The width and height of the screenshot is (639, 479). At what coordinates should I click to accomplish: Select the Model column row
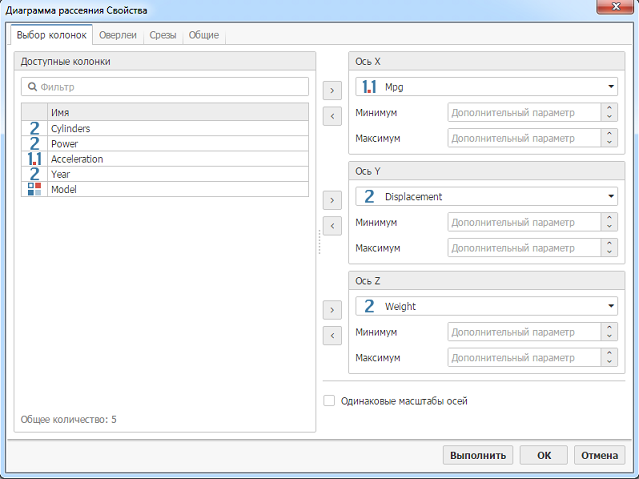click(x=165, y=189)
